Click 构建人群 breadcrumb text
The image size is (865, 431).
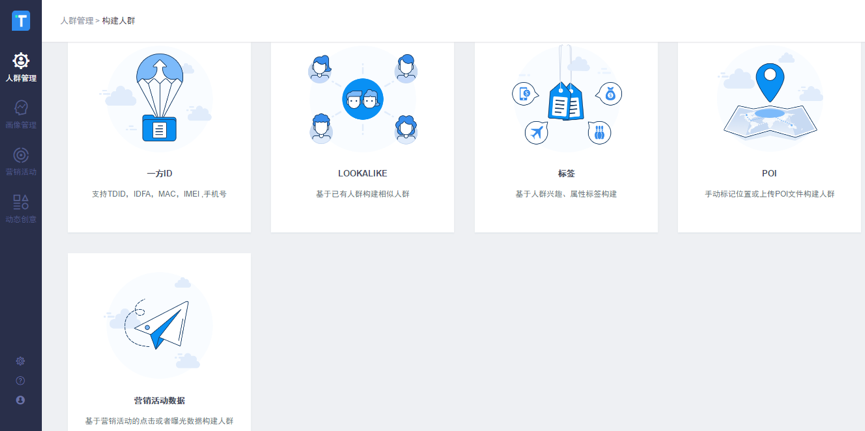point(118,21)
